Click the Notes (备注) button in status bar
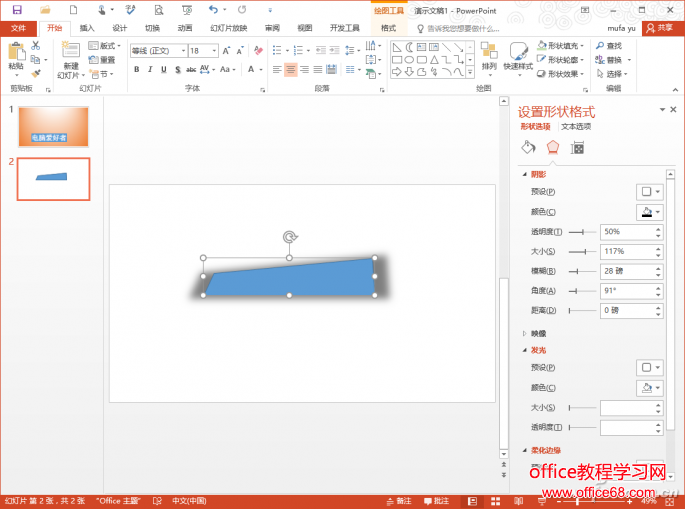 pyautogui.click(x=399, y=500)
